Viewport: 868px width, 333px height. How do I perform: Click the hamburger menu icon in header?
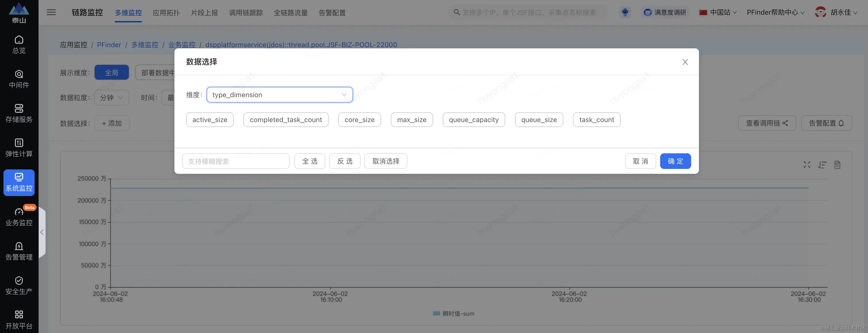[x=51, y=12]
